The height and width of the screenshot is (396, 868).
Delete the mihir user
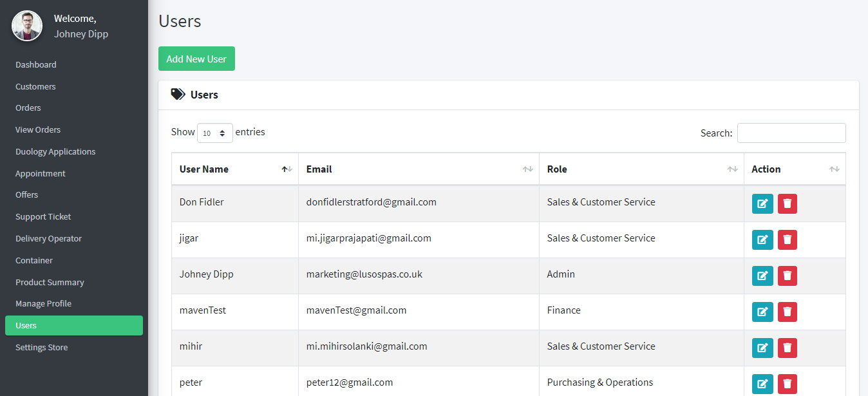(787, 348)
